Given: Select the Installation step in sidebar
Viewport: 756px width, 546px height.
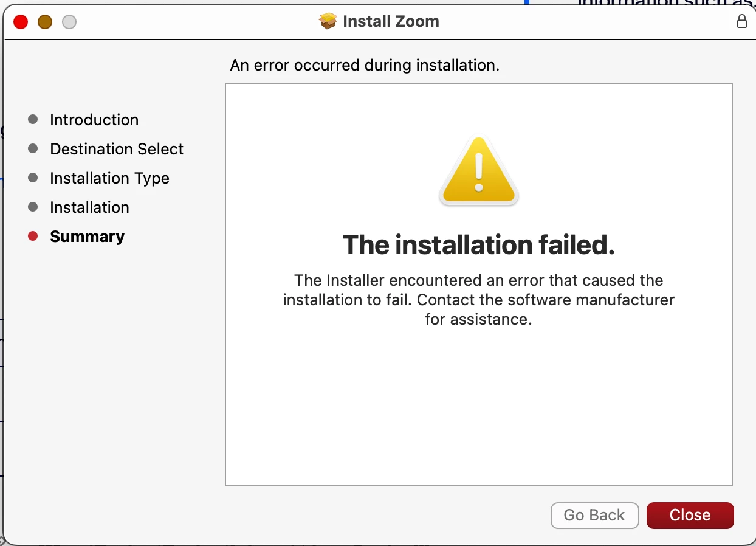Looking at the screenshot, I should coord(89,207).
